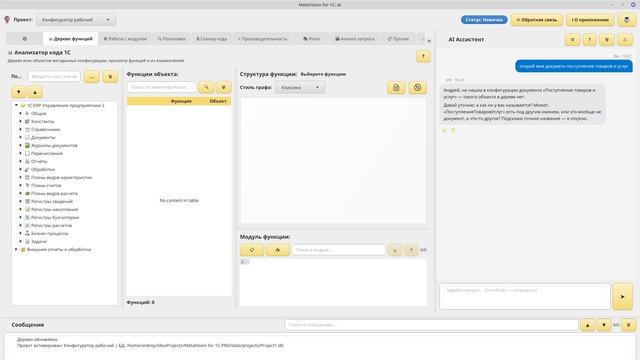
Task: Click the module search input field
Action: [x=338, y=250]
